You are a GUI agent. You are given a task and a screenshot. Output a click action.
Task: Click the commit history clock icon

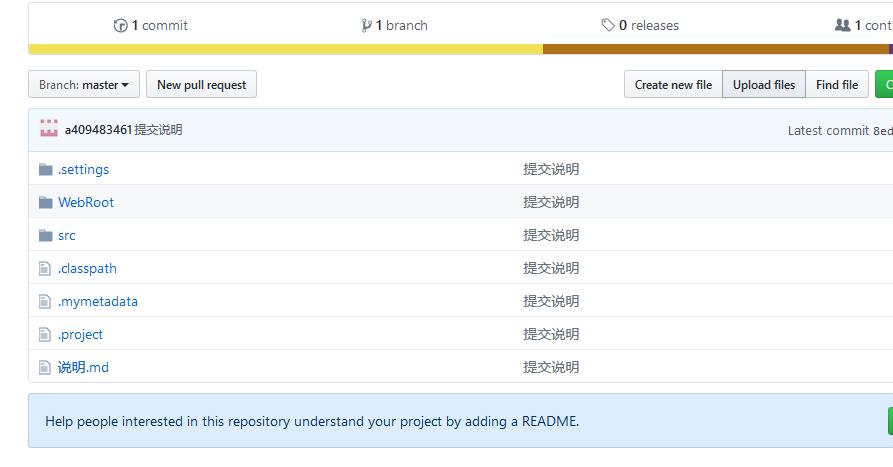(121, 26)
